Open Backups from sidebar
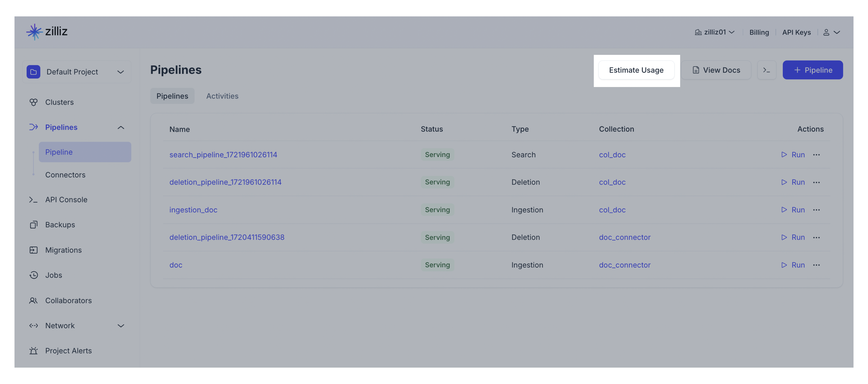868x384 pixels. coord(60,224)
